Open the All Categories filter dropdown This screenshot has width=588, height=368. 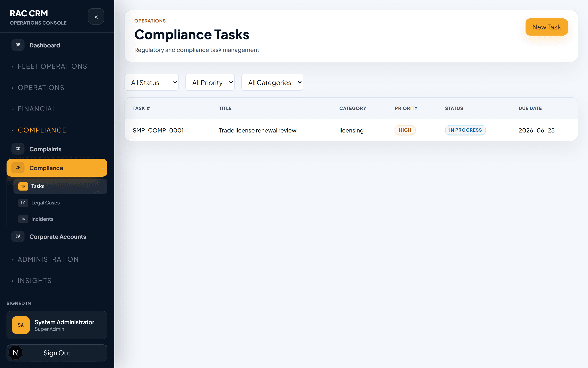point(272,83)
